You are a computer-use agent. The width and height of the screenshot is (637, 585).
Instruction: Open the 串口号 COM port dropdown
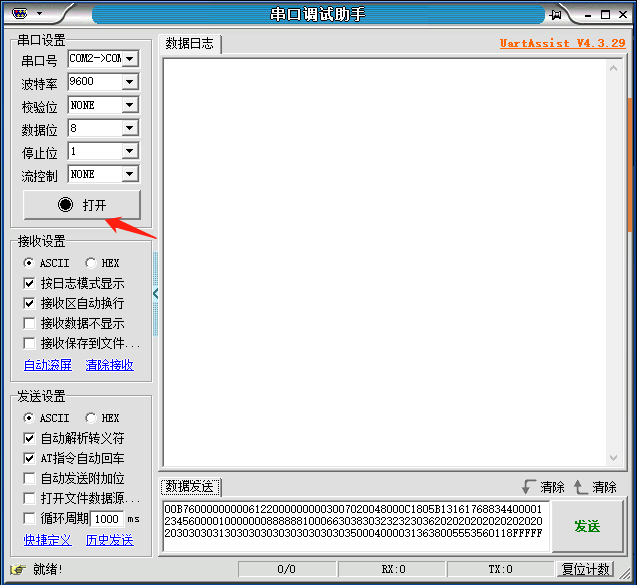click(x=130, y=59)
